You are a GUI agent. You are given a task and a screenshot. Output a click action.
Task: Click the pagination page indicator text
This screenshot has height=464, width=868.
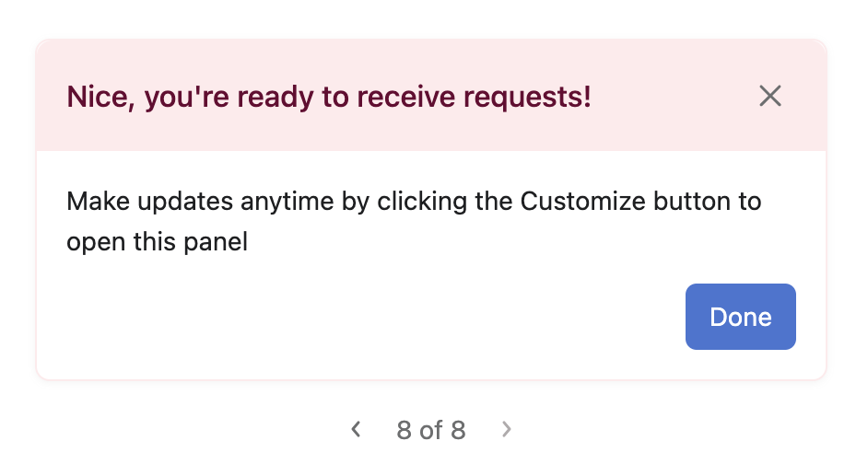[x=430, y=430]
